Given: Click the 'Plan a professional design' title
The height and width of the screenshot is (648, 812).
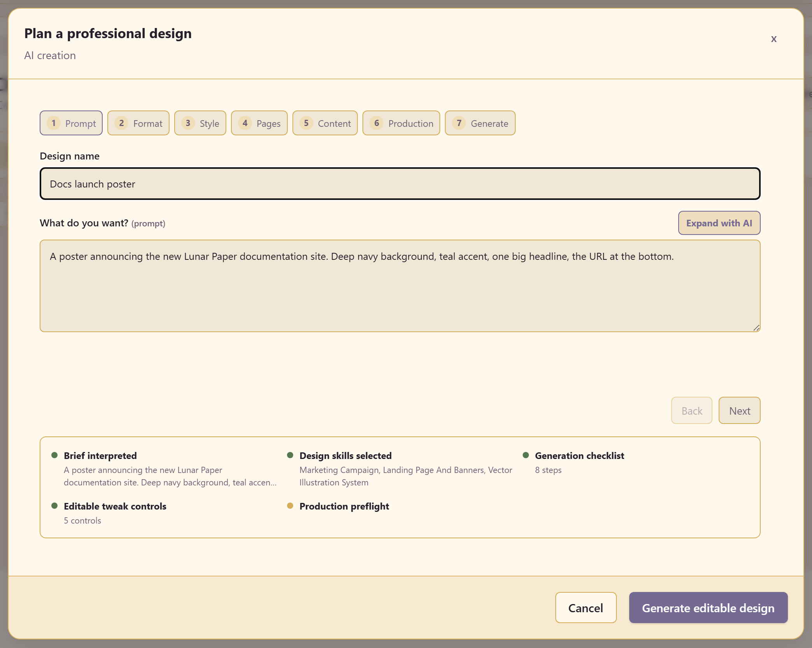Looking at the screenshot, I should [x=108, y=33].
